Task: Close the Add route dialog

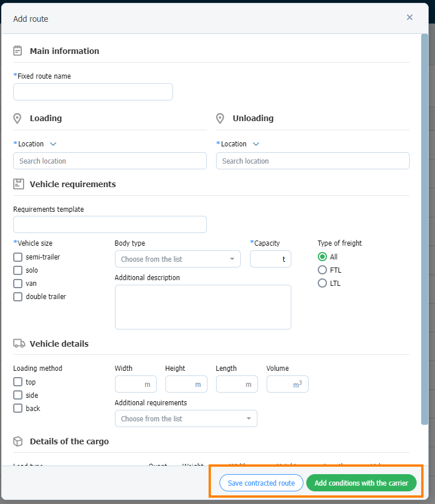Action: pos(409,17)
